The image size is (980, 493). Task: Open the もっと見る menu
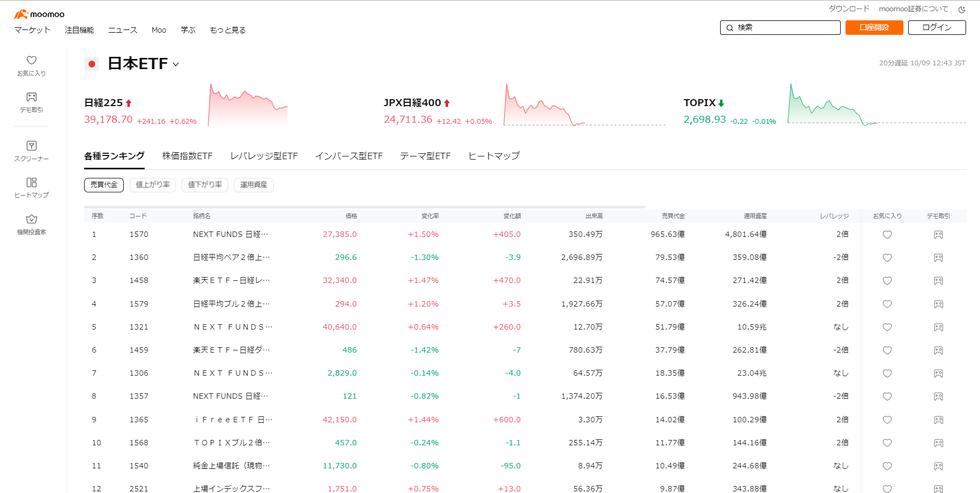(x=227, y=30)
